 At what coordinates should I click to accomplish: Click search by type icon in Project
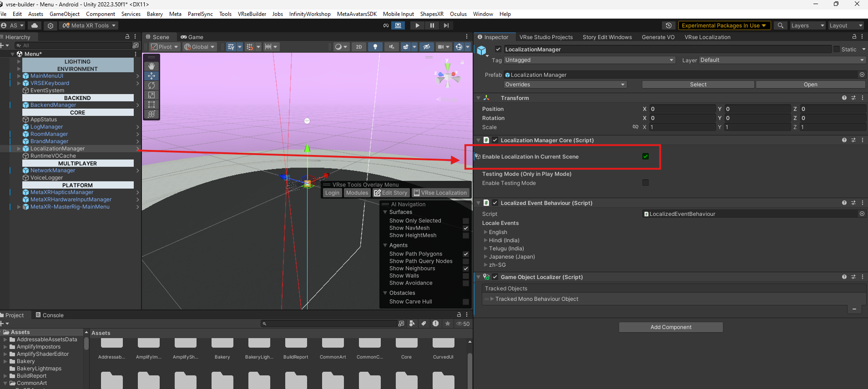tap(412, 324)
